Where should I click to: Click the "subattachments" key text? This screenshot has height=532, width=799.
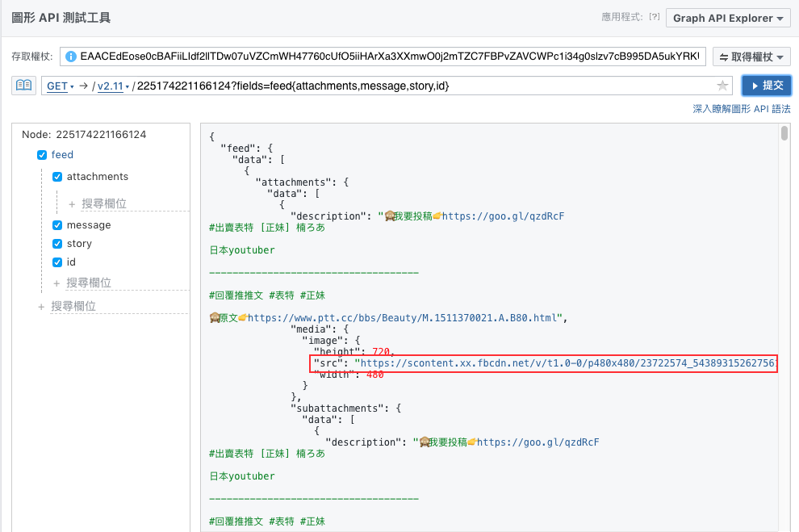tap(341, 408)
